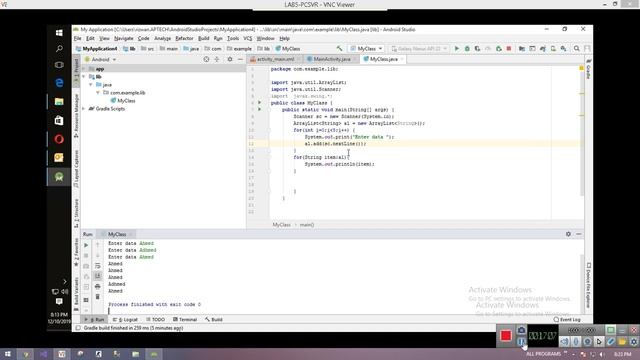Toggle Device File Explorer side button
The image size is (640, 360).
(x=588, y=285)
